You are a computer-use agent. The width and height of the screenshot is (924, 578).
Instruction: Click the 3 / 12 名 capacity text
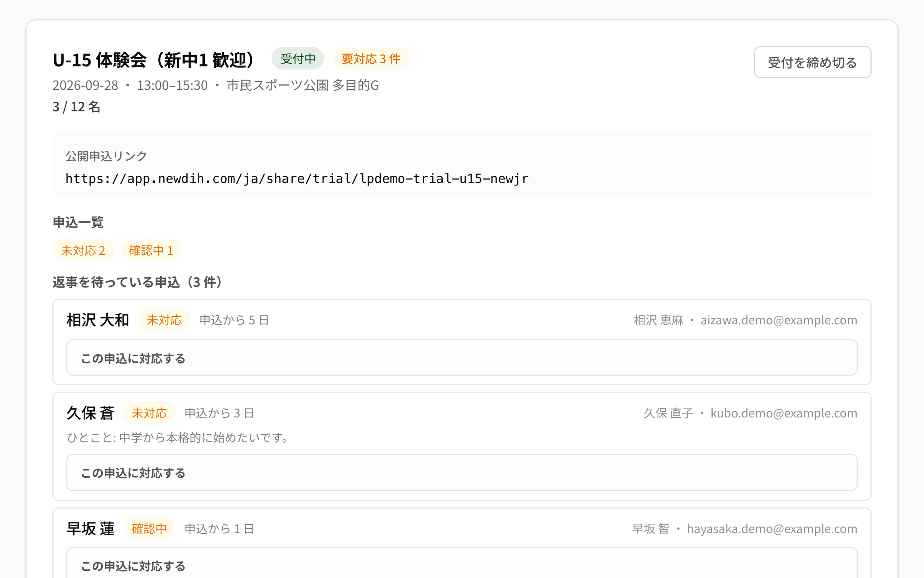coord(76,107)
